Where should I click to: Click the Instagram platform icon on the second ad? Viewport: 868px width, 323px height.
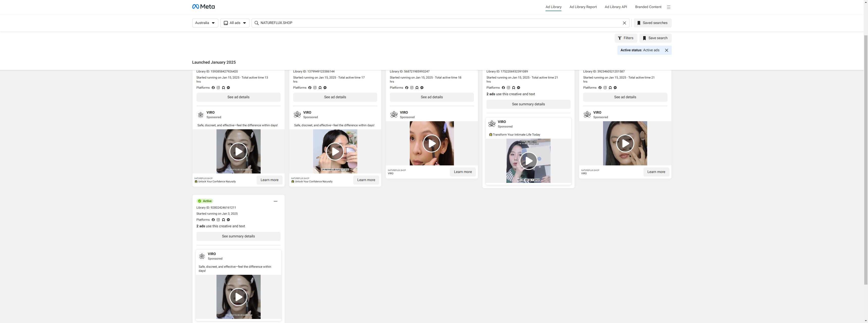[x=315, y=87]
